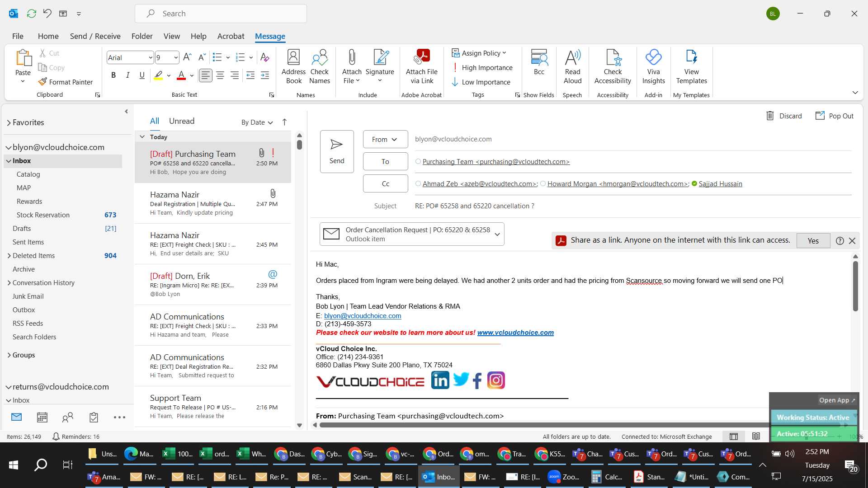Screen dimensions: 868x488
Task: Open People contacts view
Action: (68, 417)
